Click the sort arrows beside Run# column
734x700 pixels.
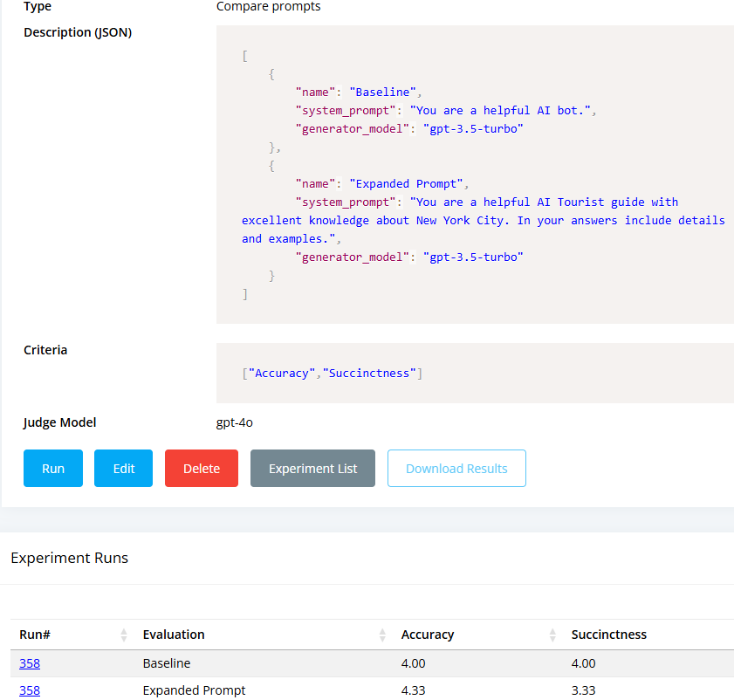[123, 635]
